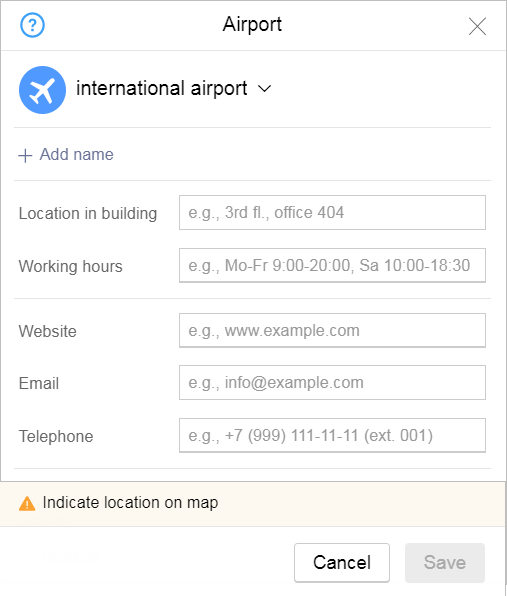Cancel editing the airport
The width and height of the screenshot is (507, 596).
pyautogui.click(x=342, y=563)
